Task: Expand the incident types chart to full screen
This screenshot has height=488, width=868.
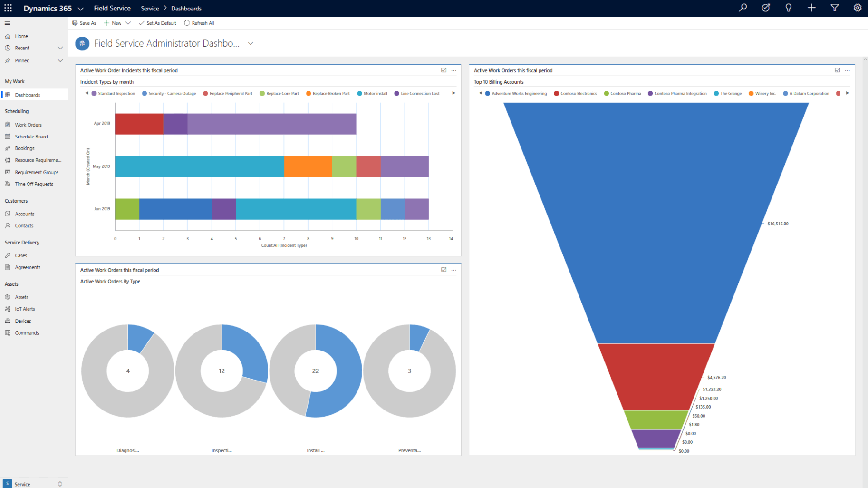Action: pos(444,70)
